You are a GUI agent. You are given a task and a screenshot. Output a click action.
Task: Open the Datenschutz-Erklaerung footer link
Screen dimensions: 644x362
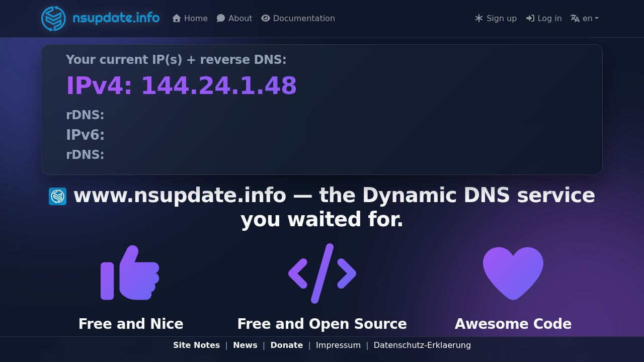(x=422, y=345)
